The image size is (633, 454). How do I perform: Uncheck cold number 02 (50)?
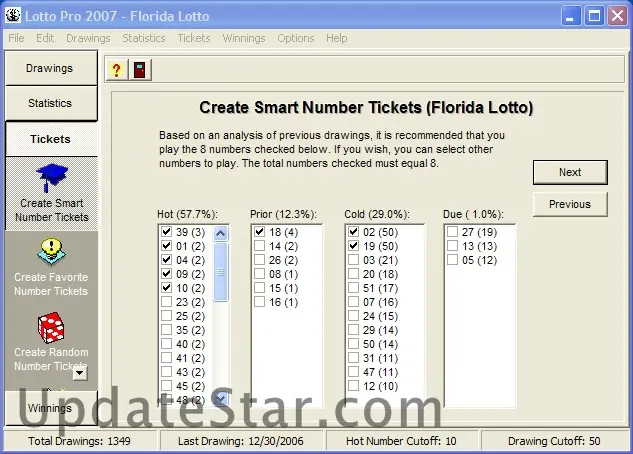(x=354, y=232)
